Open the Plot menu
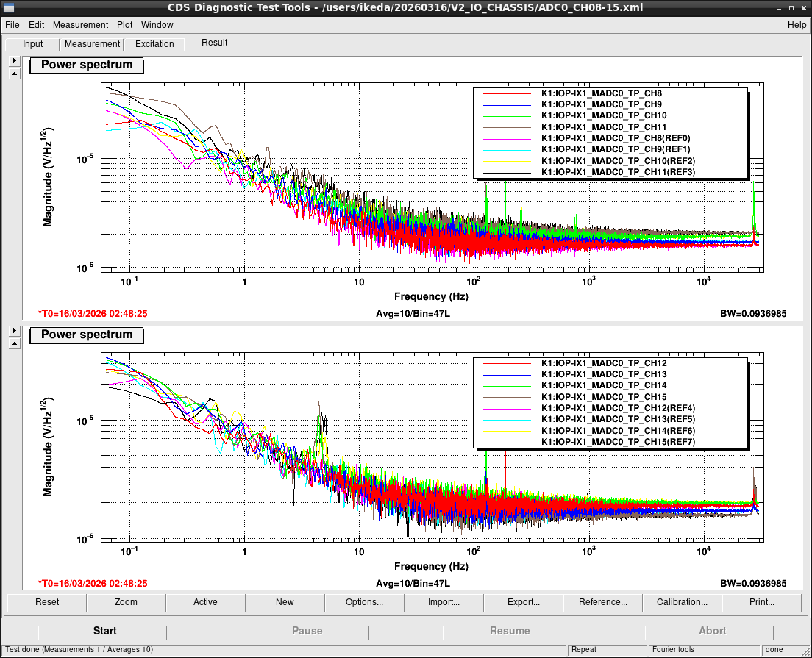The height and width of the screenshot is (658, 812). click(124, 25)
